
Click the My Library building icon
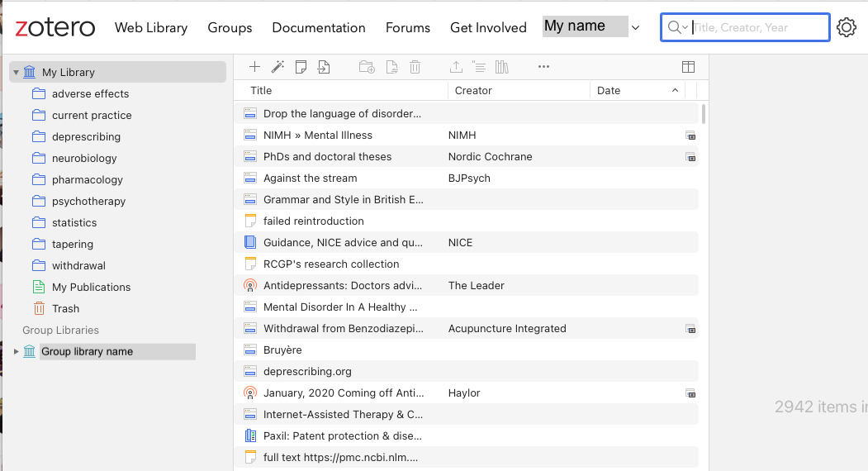coord(30,72)
